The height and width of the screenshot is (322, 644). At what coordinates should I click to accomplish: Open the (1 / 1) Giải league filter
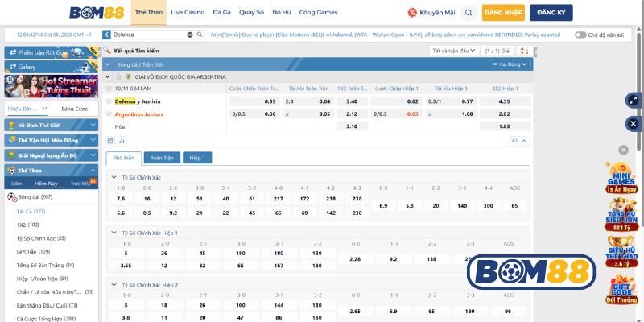497,51
